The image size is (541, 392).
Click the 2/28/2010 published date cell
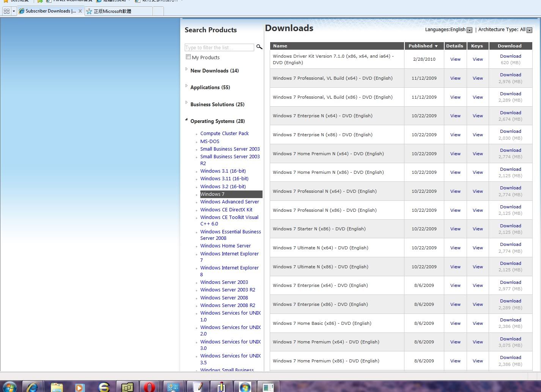point(424,59)
